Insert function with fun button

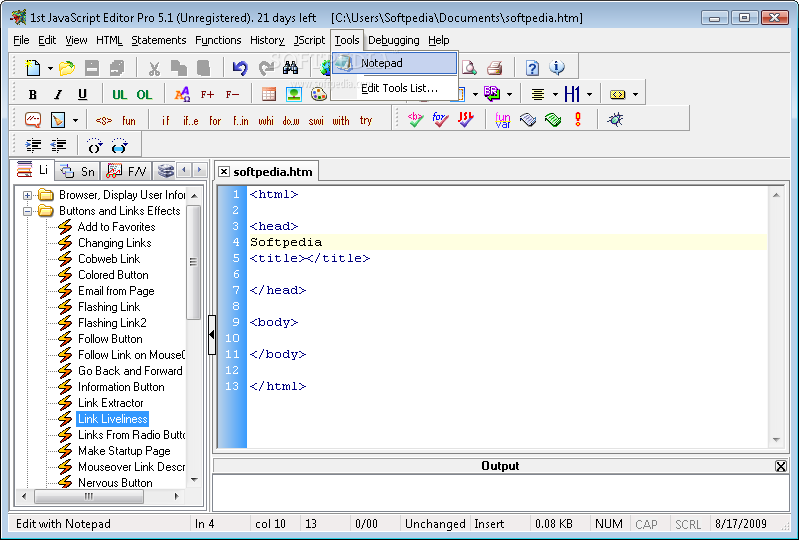(x=128, y=121)
